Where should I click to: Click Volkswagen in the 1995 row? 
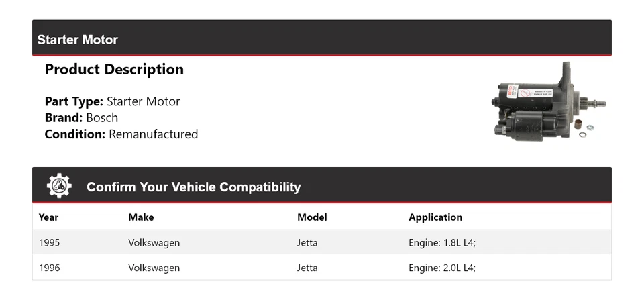pyautogui.click(x=154, y=242)
